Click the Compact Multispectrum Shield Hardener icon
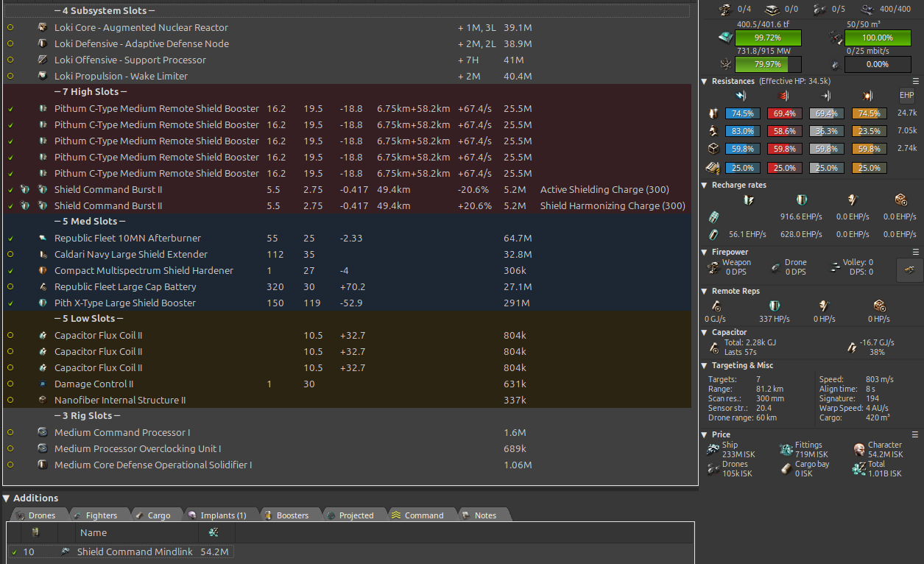Screen dimensions: 924x564 pos(43,270)
